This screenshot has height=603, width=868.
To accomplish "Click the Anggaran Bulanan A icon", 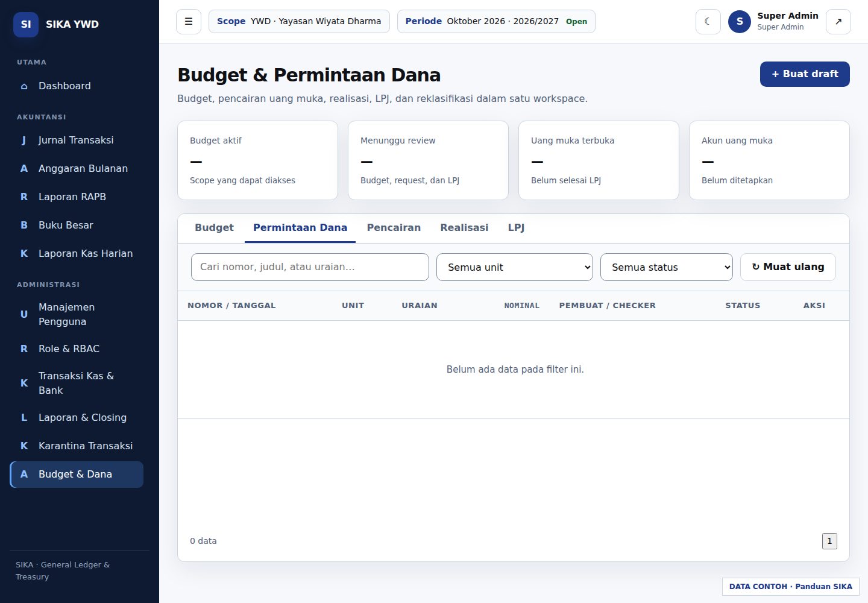I will coord(24,169).
